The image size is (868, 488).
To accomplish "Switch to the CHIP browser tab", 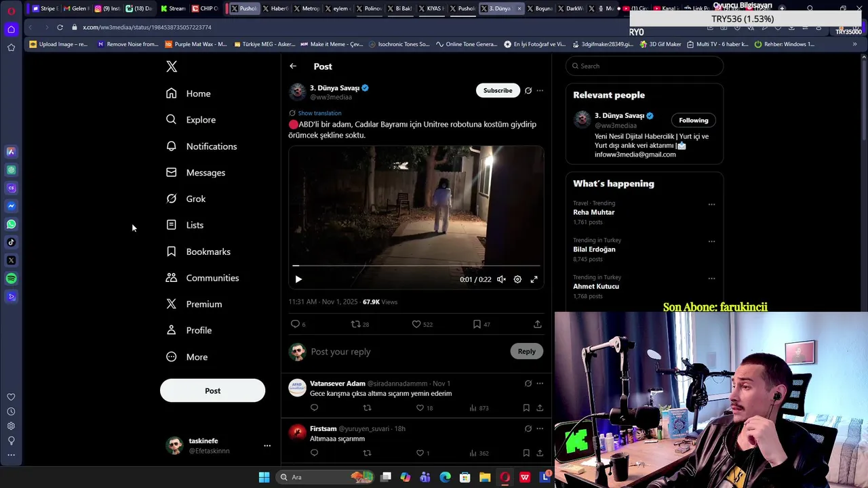I will [205, 8].
